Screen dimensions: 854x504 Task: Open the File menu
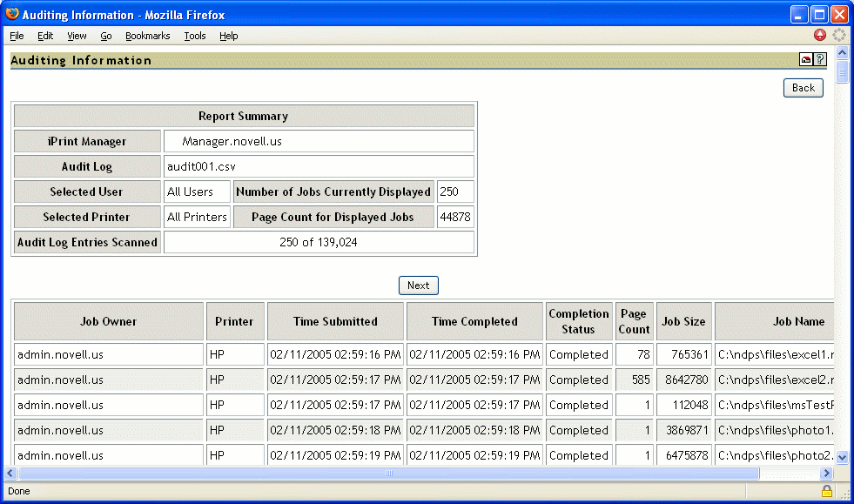coord(16,36)
